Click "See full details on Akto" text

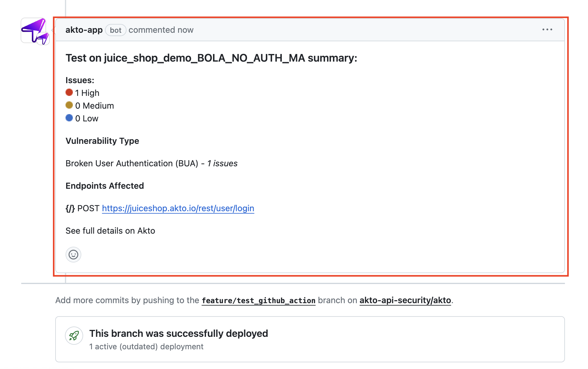(110, 231)
